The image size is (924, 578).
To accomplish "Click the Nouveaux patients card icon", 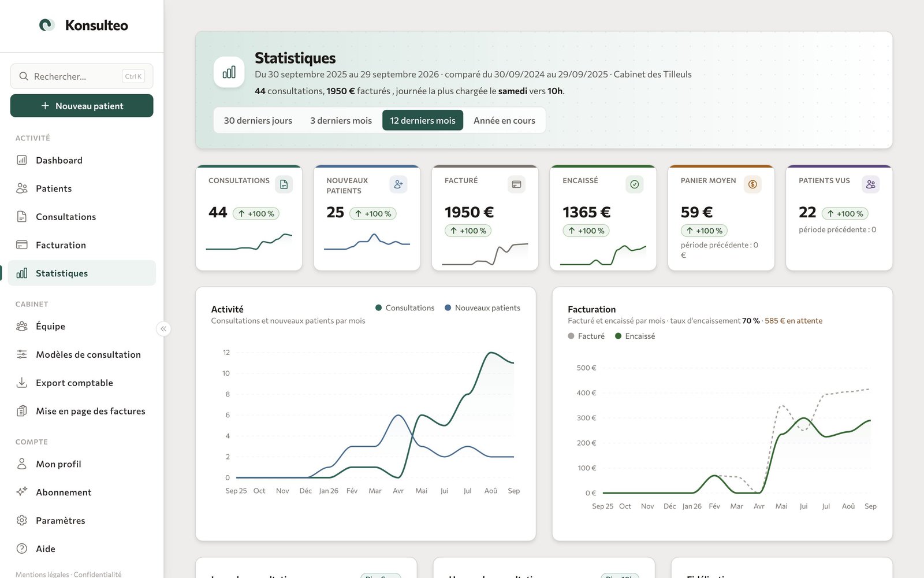I will [398, 184].
